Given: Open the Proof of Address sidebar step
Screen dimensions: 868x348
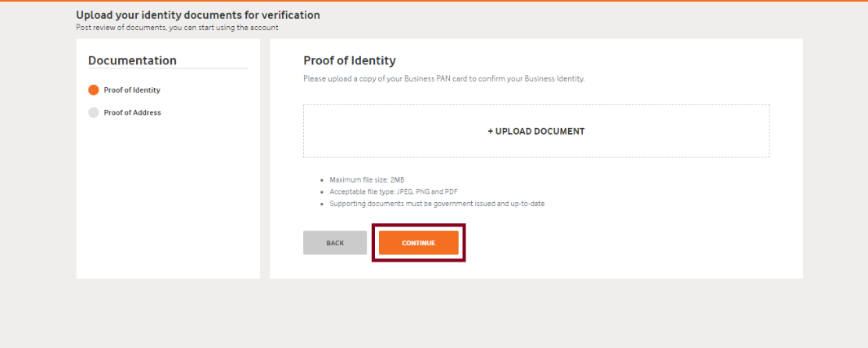Looking at the screenshot, I should point(132,112).
